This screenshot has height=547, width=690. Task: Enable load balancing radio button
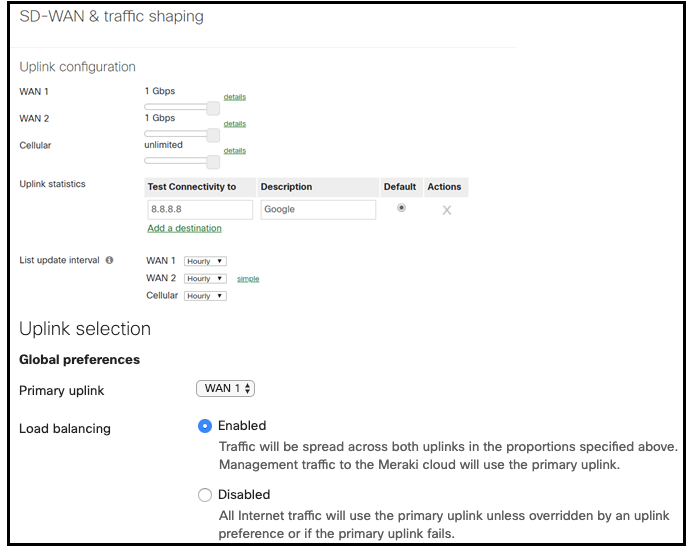coord(205,425)
